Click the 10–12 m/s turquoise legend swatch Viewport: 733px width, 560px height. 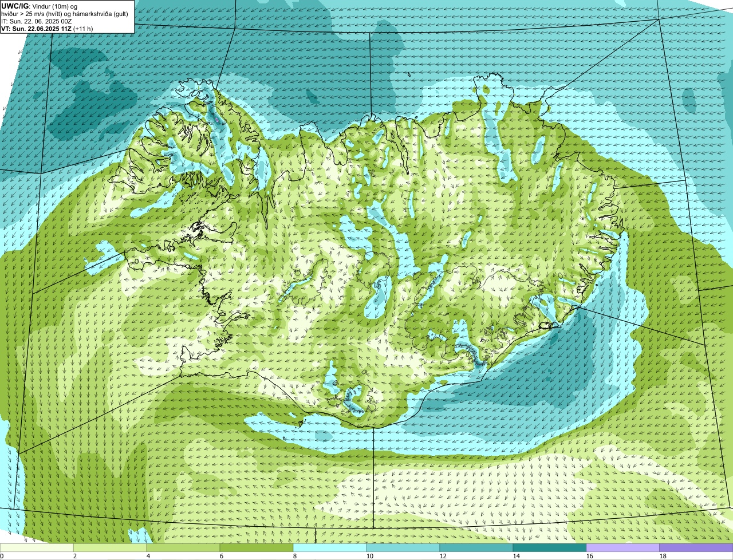point(403,548)
